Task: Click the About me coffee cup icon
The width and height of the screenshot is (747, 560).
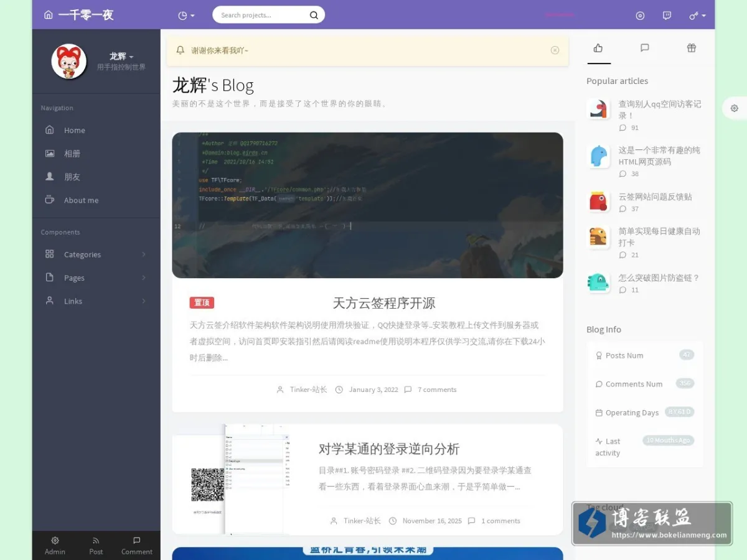Action: point(50,200)
